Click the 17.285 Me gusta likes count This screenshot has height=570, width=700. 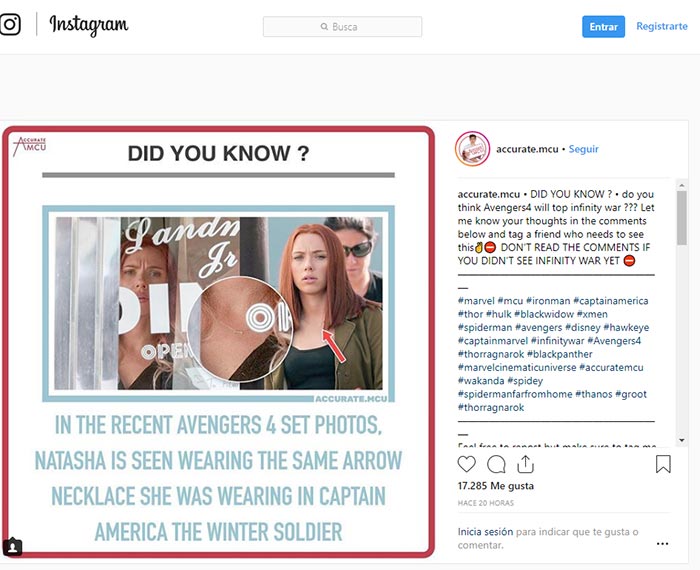pos(496,486)
